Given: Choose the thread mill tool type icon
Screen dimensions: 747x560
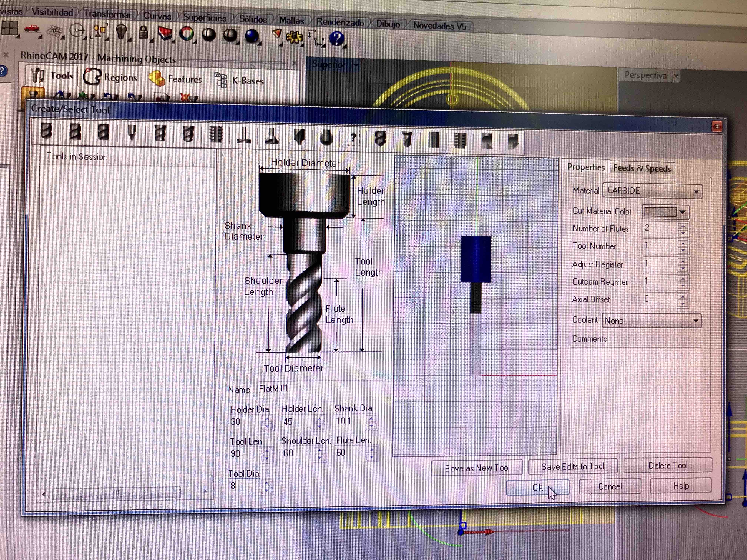Looking at the screenshot, I should (216, 134).
